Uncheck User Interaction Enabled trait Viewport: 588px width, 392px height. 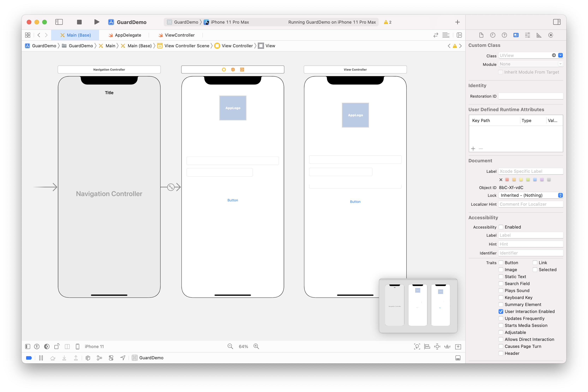pos(501,311)
